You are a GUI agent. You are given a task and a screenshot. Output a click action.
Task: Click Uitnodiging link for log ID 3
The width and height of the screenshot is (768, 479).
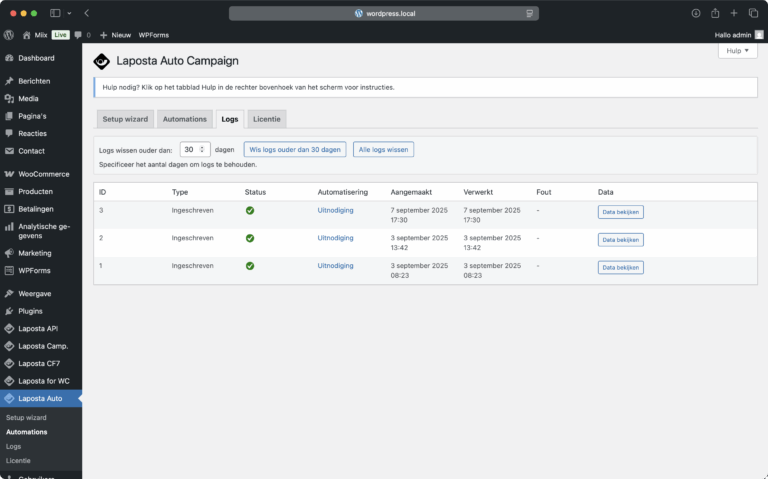335,211
